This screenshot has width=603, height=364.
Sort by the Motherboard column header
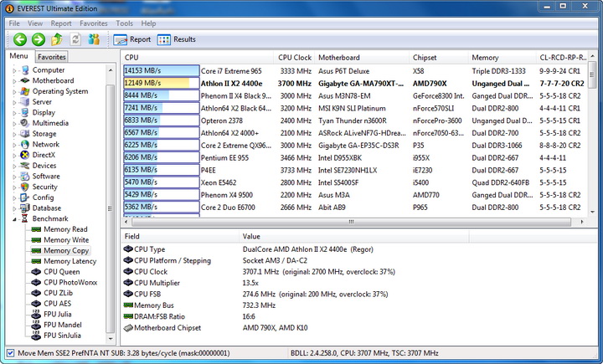(x=362, y=58)
